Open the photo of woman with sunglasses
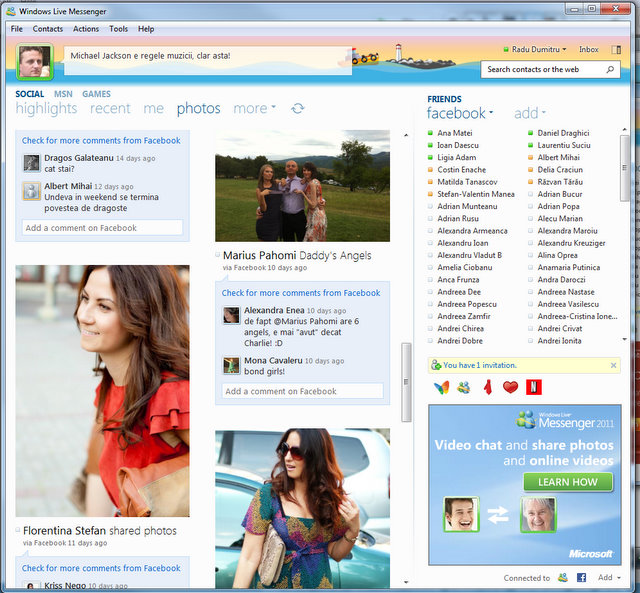 click(302, 508)
